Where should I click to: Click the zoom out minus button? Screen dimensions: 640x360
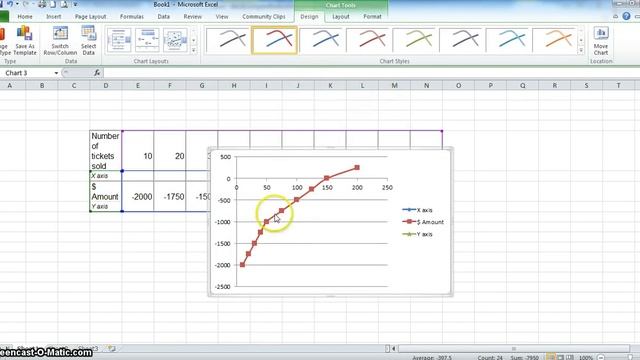(601, 358)
